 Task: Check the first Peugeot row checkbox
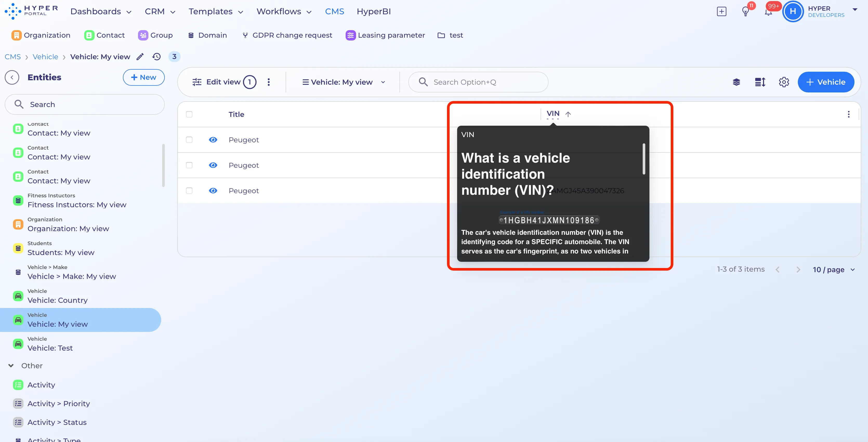(189, 140)
